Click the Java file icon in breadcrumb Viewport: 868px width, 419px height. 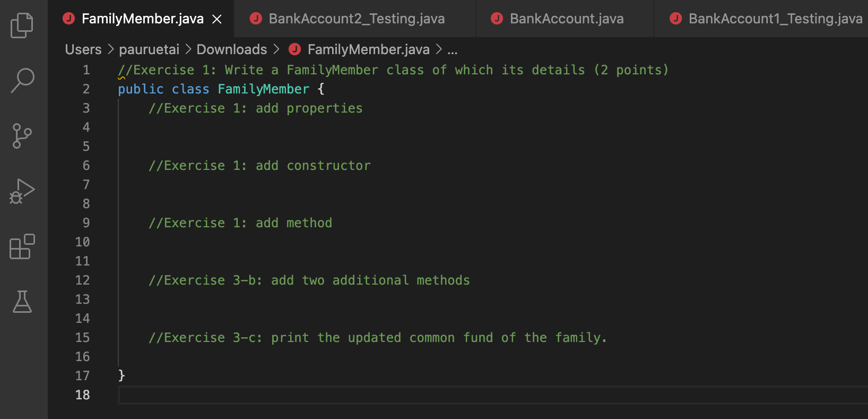coord(295,49)
